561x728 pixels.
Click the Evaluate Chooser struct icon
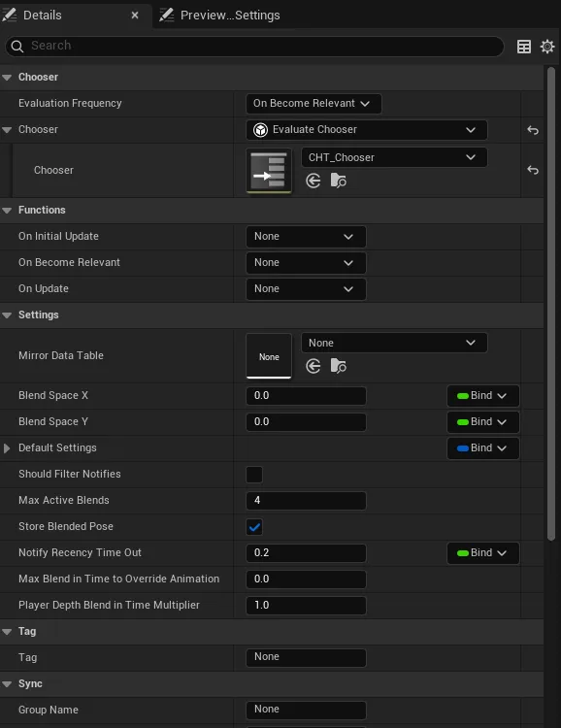click(260, 130)
